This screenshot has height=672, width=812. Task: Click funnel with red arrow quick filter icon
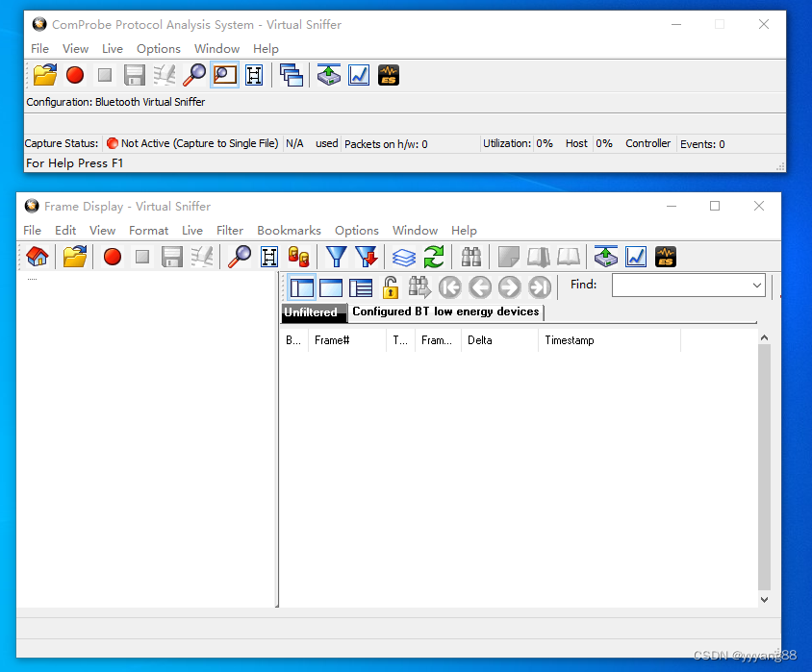click(x=367, y=257)
